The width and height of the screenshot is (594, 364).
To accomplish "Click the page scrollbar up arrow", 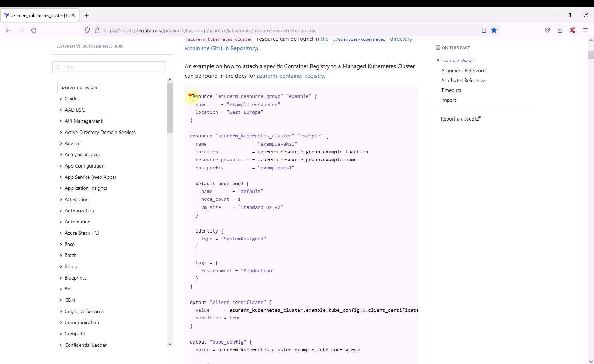I will 591,40.
